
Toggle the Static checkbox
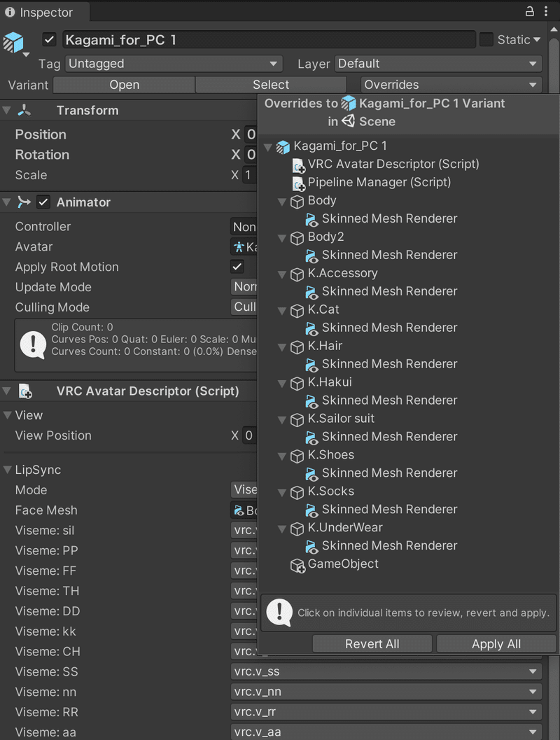click(486, 40)
